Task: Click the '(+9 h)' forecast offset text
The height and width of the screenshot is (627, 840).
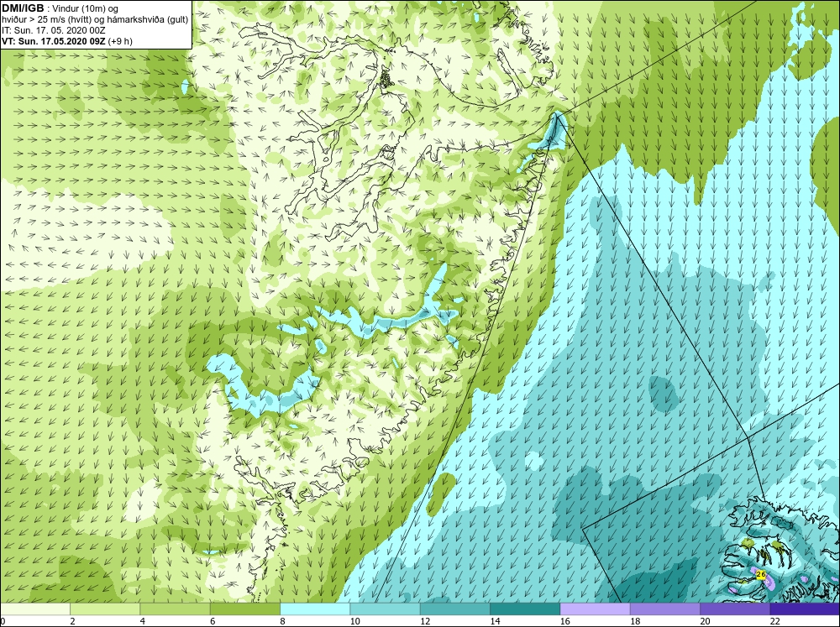Action: pos(120,41)
